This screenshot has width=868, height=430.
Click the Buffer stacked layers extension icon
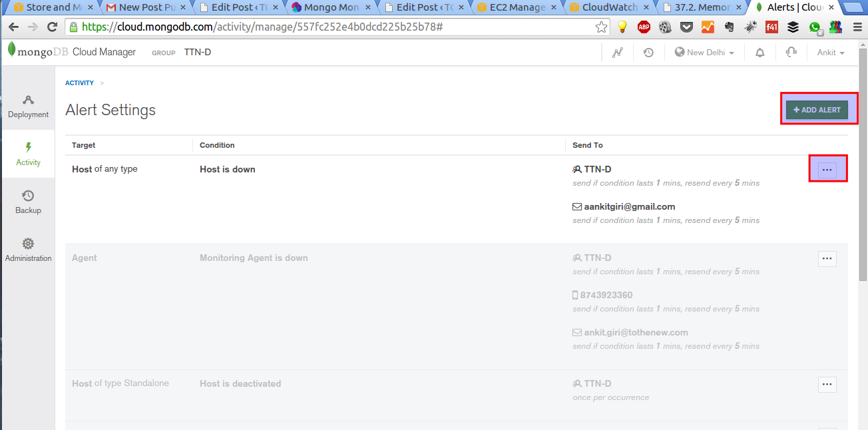tap(793, 27)
